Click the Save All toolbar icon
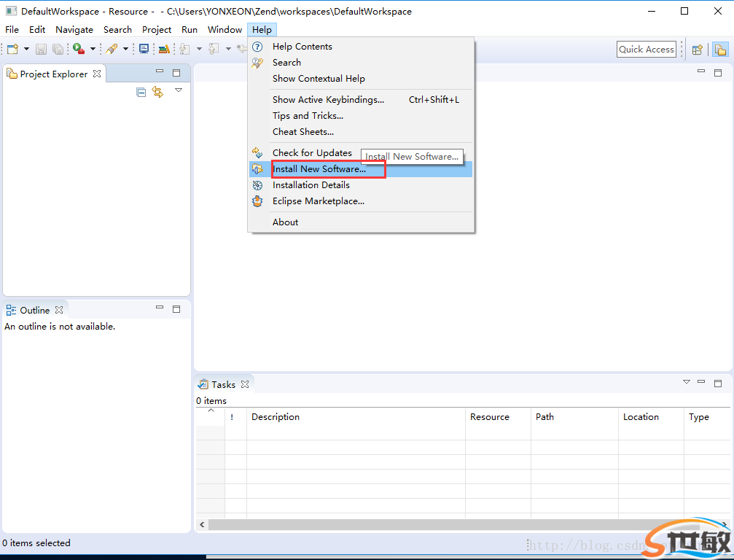 click(58, 49)
